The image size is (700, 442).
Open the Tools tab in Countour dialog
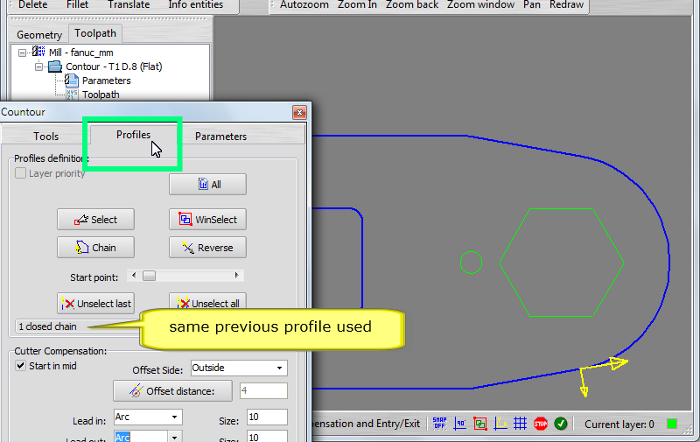(x=46, y=136)
